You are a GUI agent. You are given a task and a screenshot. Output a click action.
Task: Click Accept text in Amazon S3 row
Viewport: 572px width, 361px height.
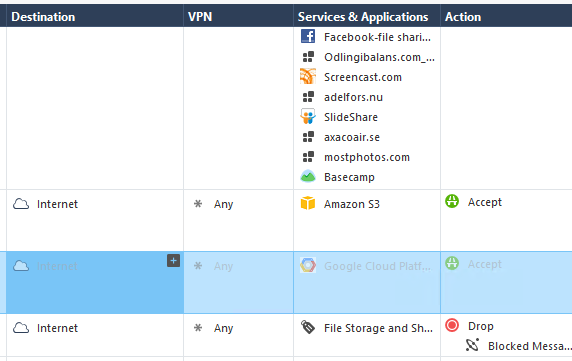[x=485, y=202]
